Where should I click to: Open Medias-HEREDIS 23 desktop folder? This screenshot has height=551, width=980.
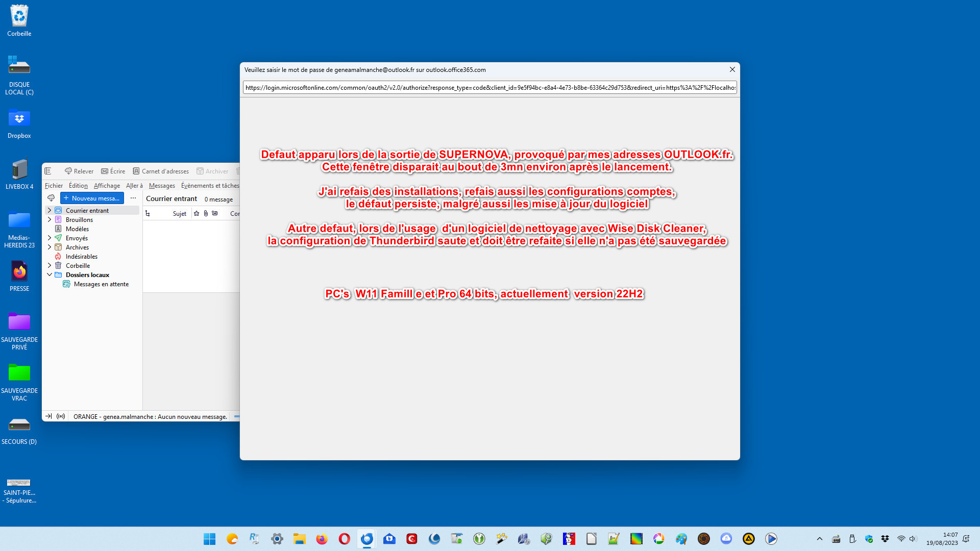[19, 229]
